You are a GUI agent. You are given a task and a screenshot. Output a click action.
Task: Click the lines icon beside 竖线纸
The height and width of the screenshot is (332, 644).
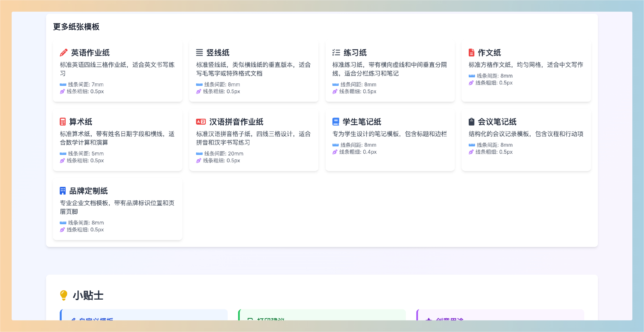click(x=199, y=52)
